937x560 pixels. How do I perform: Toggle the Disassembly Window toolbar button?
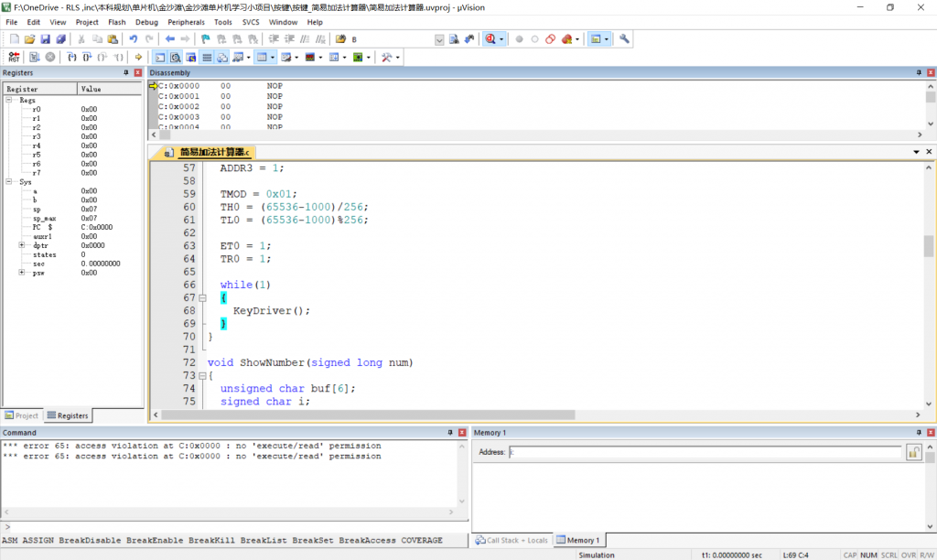pyautogui.click(x=176, y=57)
